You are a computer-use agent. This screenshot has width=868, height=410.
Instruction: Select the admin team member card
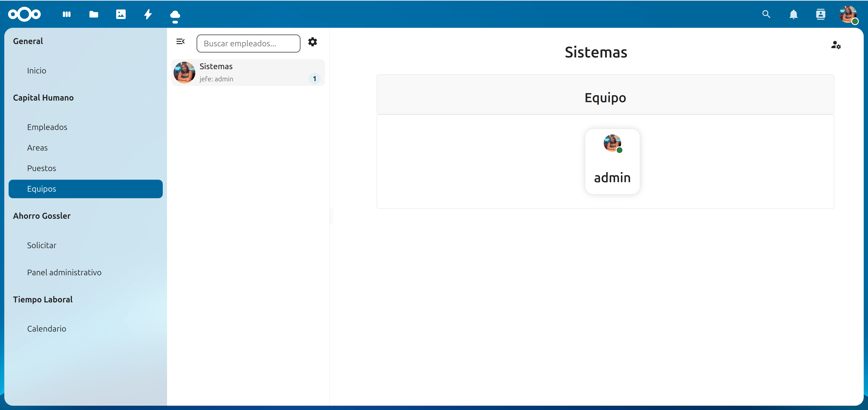612,161
